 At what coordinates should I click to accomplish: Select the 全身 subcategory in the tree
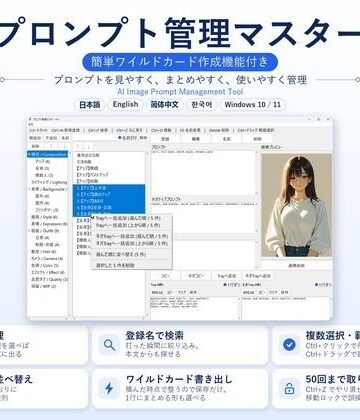click(42, 168)
